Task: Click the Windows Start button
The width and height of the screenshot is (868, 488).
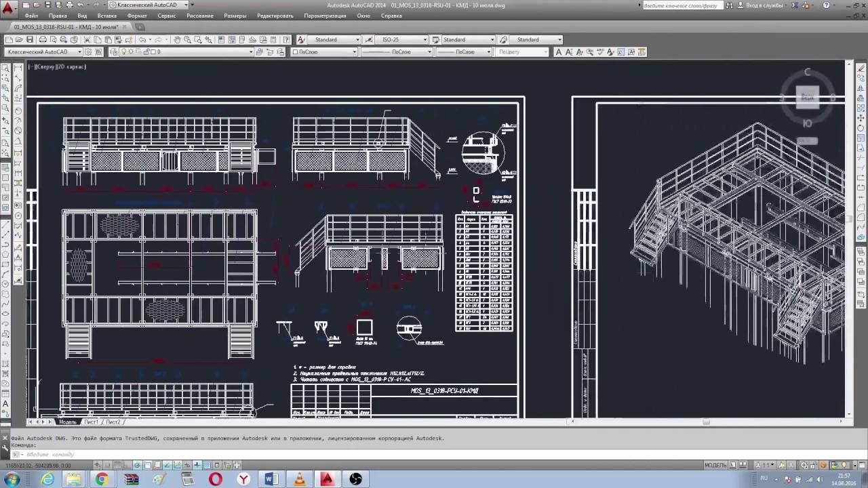Action: [x=12, y=479]
